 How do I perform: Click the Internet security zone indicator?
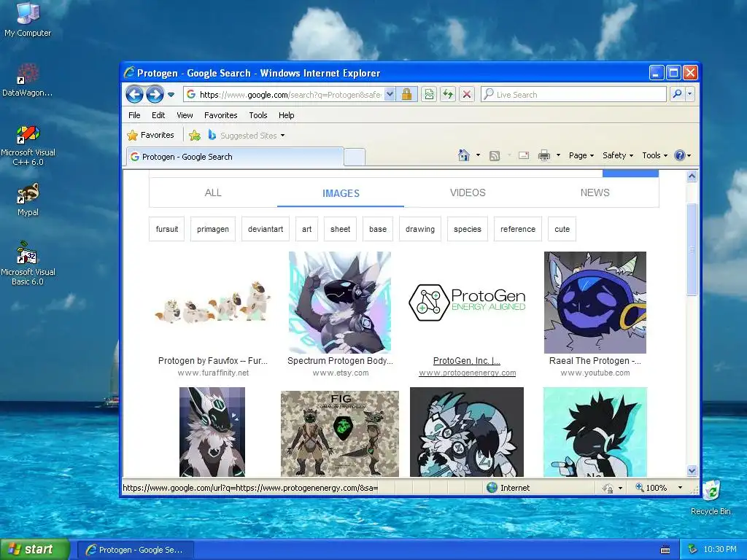(x=508, y=488)
